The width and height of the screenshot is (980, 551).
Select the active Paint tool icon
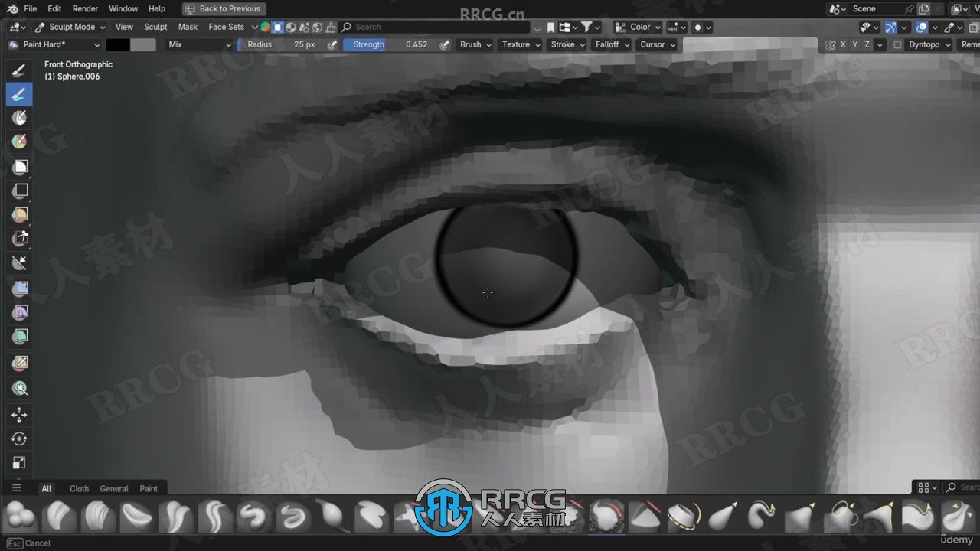(19, 94)
